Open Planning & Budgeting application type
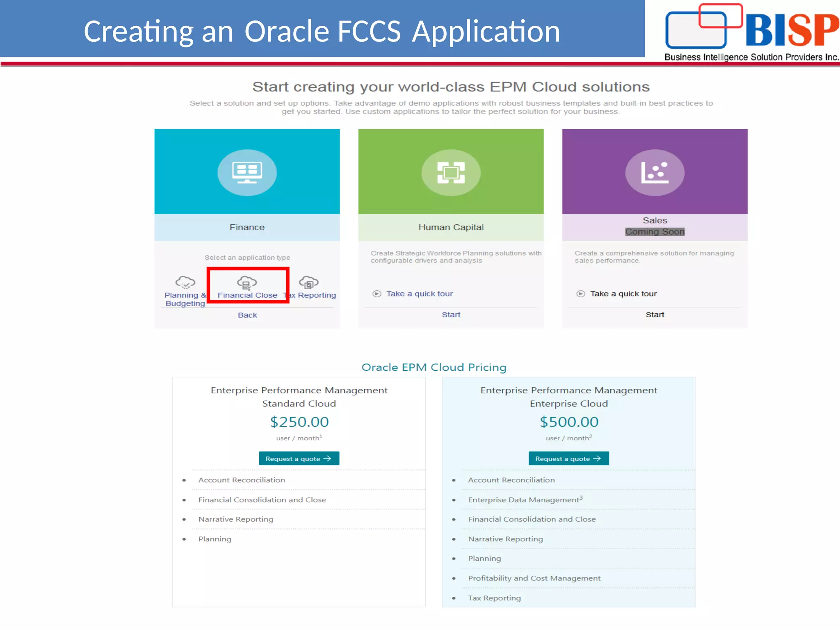 click(x=185, y=299)
